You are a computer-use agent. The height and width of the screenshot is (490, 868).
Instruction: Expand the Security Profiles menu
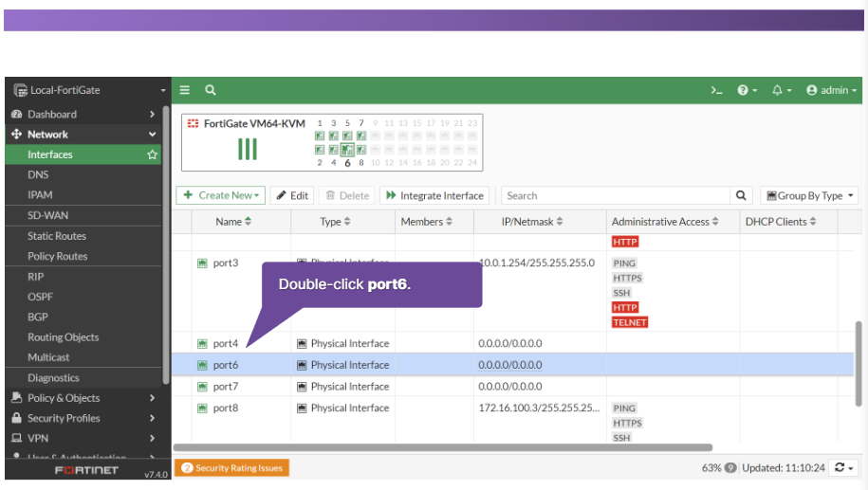coord(83,418)
